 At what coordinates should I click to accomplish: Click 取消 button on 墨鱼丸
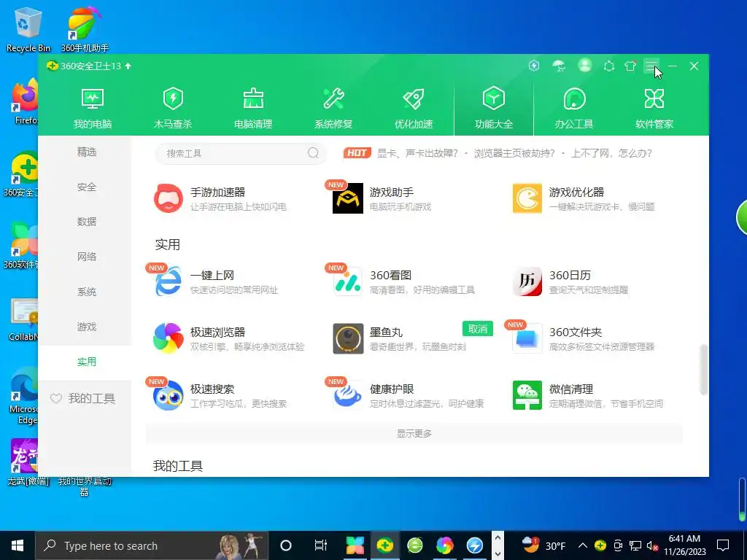point(477,329)
